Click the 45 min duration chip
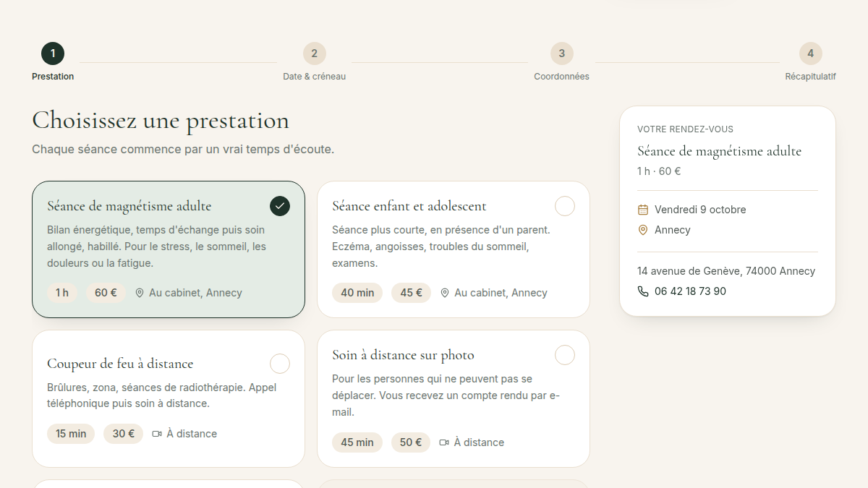Viewport: 868px width, 488px height. click(x=357, y=442)
